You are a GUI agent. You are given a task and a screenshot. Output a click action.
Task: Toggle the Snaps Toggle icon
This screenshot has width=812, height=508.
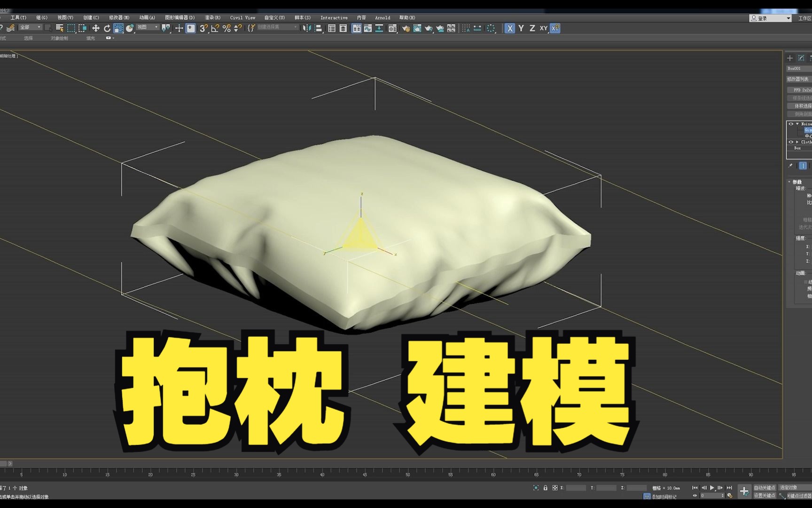point(203,28)
